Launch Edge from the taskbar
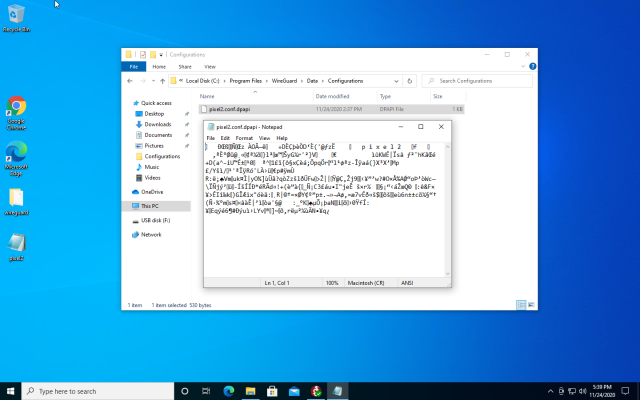This screenshot has width=640, height=400. click(x=229, y=391)
